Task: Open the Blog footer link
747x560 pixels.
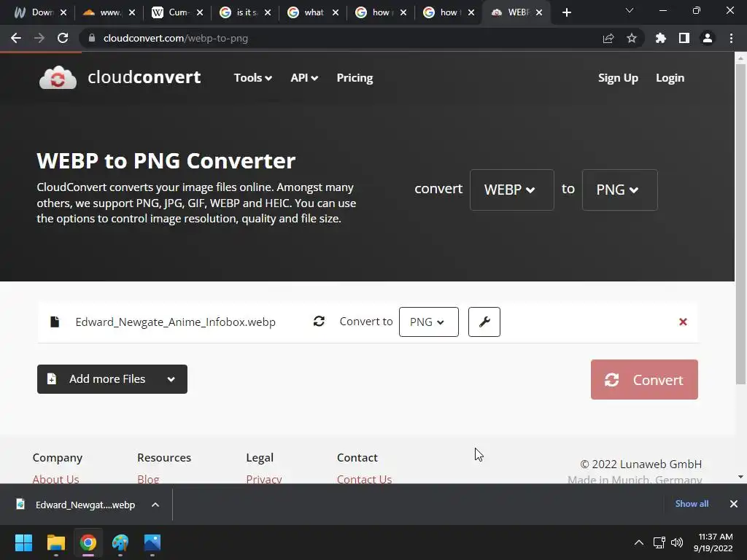Action: (x=148, y=478)
